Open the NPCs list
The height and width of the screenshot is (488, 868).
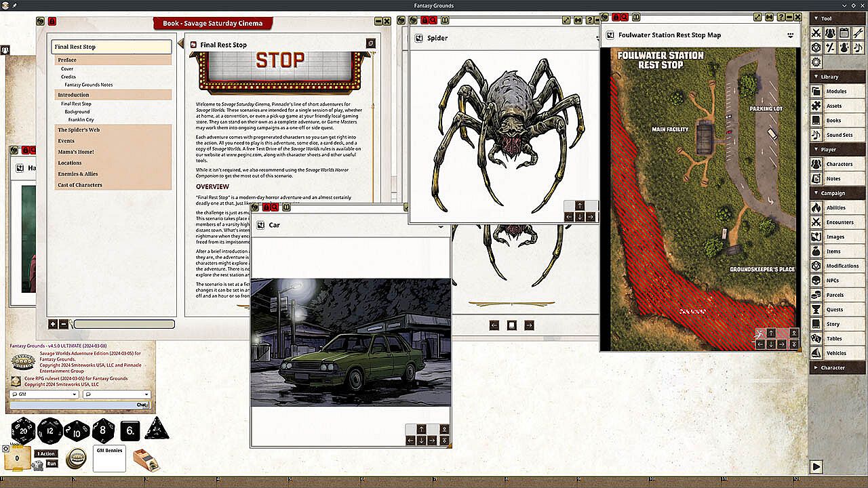pyautogui.click(x=837, y=281)
